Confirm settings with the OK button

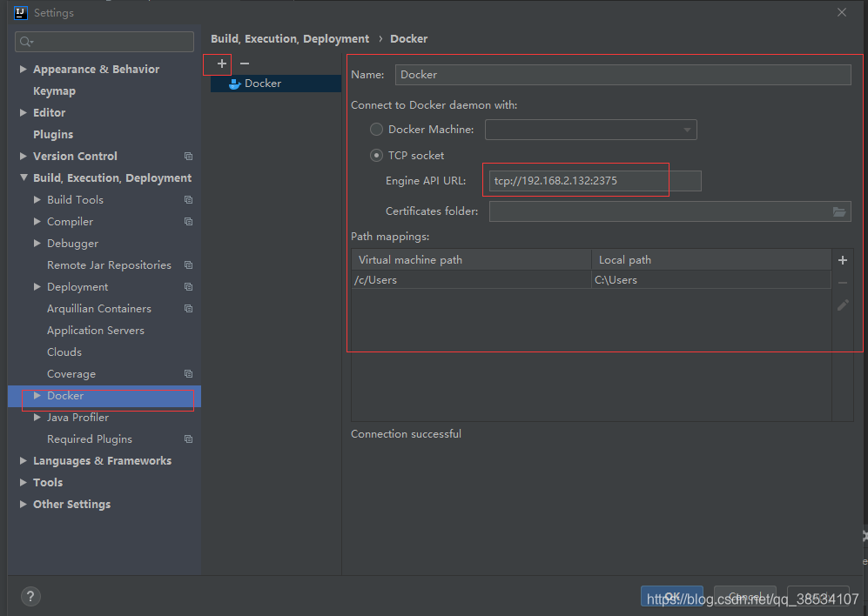[x=671, y=596]
